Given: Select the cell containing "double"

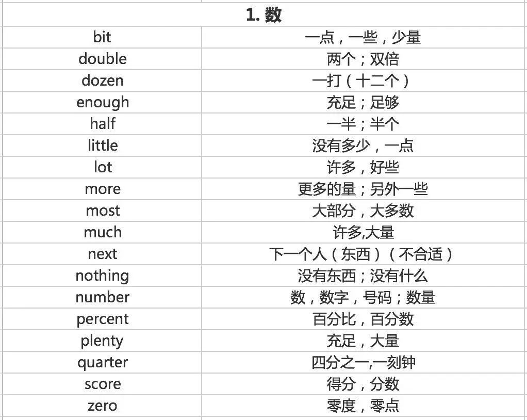Looking at the screenshot, I should 102,59.
